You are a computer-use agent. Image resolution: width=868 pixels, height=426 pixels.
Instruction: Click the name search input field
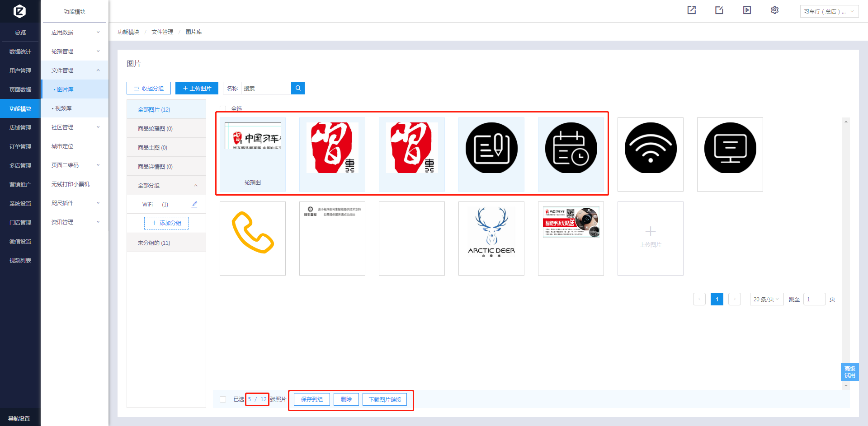point(266,88)
